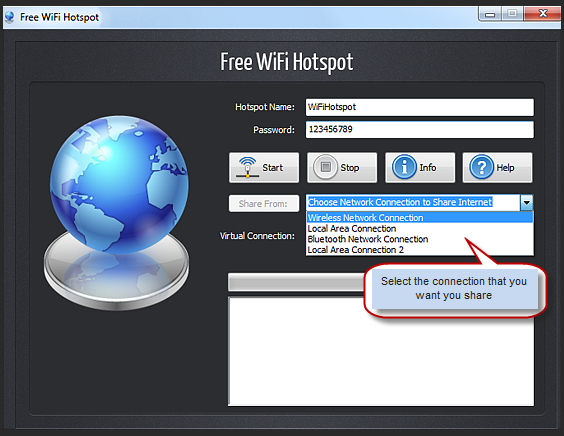
Task: Click the square stop icon
Action: (326, 167)
